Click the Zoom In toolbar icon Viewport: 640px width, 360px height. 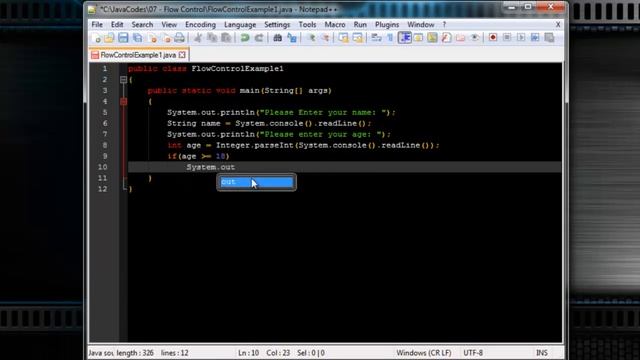311,38
